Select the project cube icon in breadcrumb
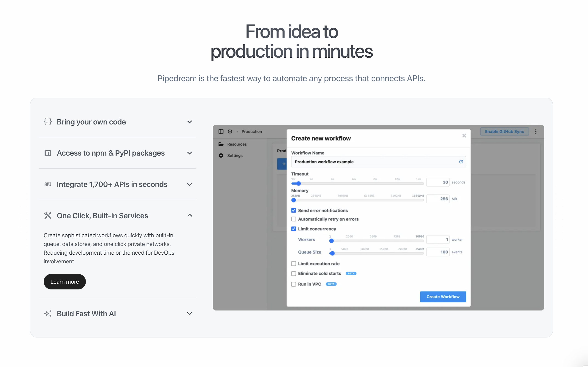The width and height of the screenshot is (588, 367). pyautogui.click(x=230, y=131)
